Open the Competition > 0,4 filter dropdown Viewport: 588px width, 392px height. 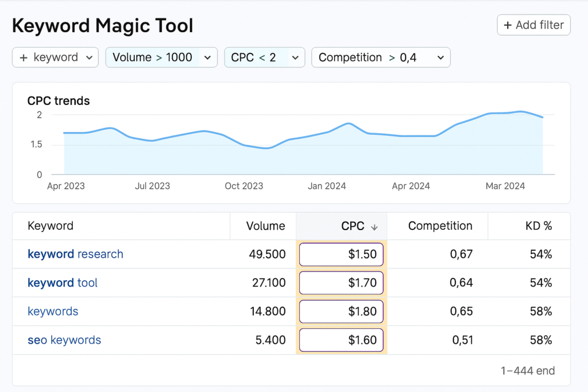click(381, 57)
